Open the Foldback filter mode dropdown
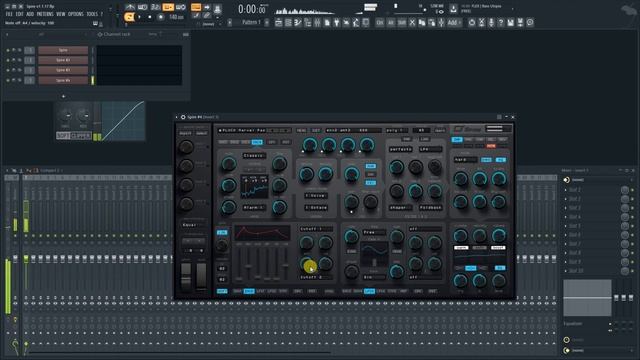The height and width of the screenshot is (360, 640). tap(430, 208)
